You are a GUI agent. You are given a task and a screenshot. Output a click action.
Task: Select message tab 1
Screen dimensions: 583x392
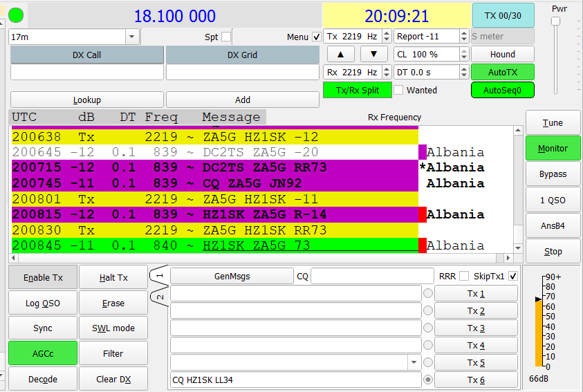[159, 276]
